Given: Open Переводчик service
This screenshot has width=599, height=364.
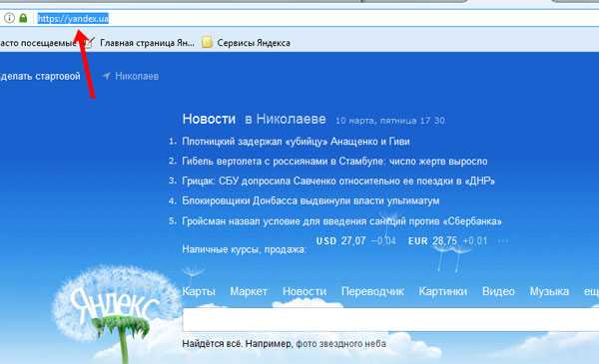Looking at the screenshot, I should pyautogui.click(x=372, y=292).
